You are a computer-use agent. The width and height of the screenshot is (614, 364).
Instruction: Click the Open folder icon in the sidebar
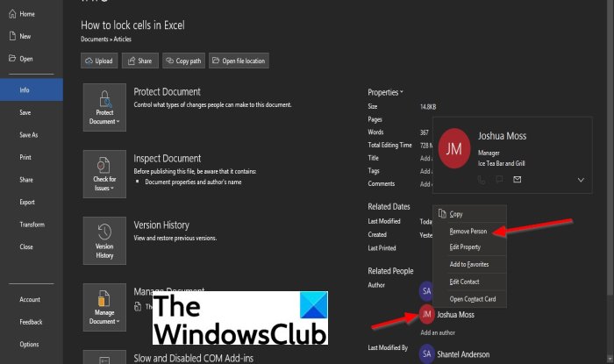tap(12, 58)
